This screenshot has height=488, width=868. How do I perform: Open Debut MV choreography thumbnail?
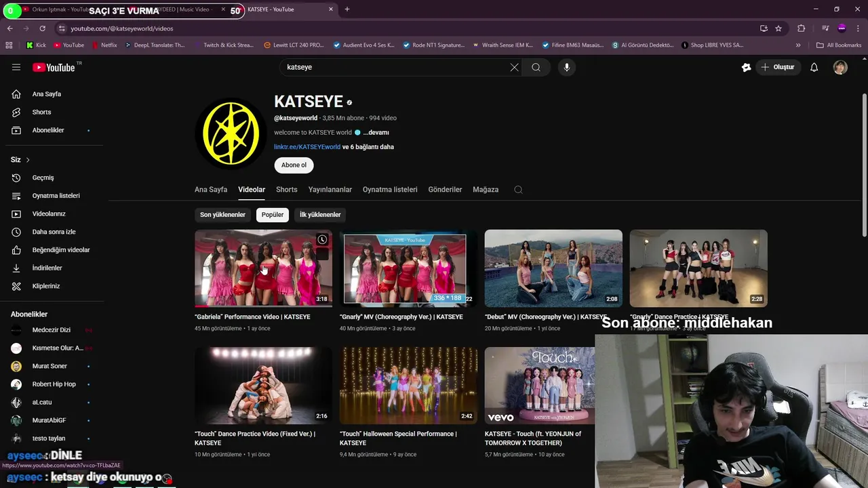[x=553, y=268]
